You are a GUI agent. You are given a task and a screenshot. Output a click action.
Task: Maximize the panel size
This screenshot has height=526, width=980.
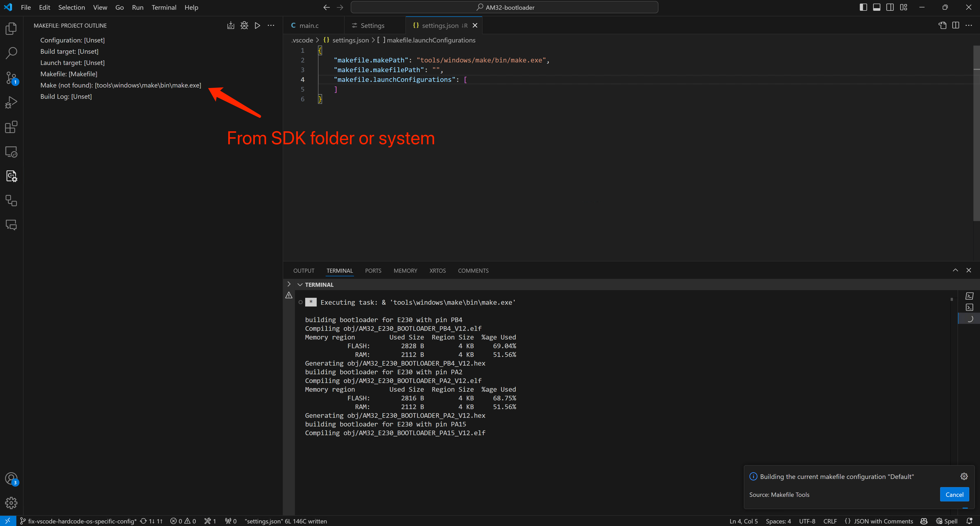click(x=955, y=270)
